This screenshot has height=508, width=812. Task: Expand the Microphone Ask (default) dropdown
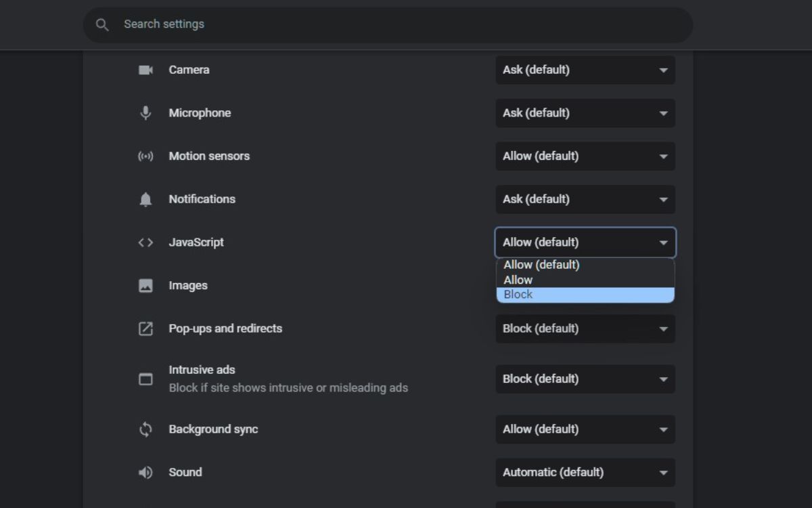(585, 113)
